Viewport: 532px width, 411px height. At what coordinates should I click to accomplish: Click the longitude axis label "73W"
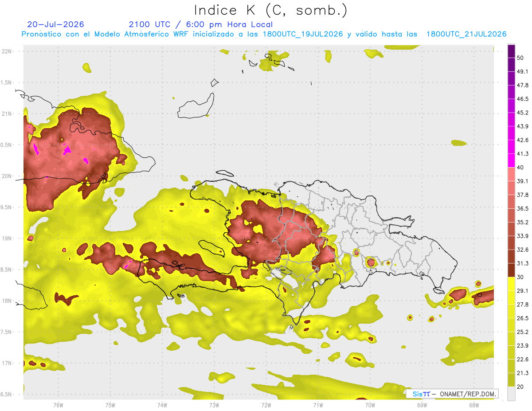214,406
